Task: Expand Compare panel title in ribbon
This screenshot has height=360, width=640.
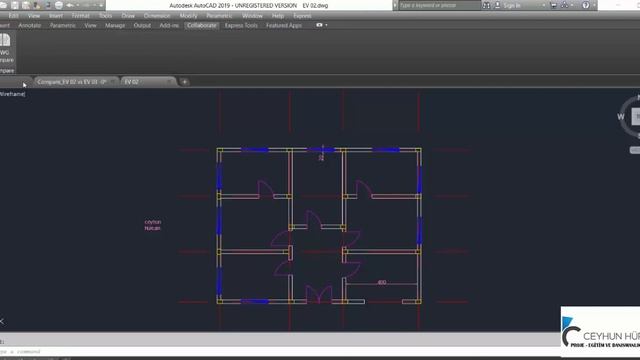Action: tap(7, 71)
